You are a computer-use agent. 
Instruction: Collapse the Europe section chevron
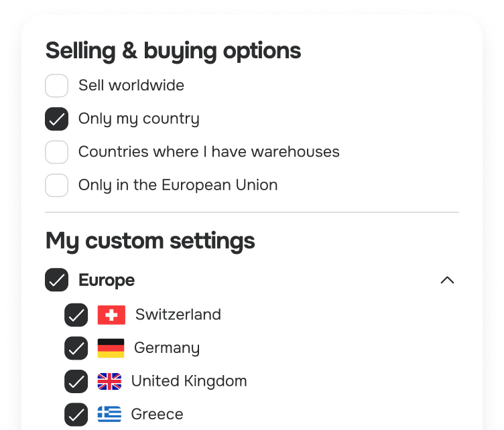tap(447, 280)
